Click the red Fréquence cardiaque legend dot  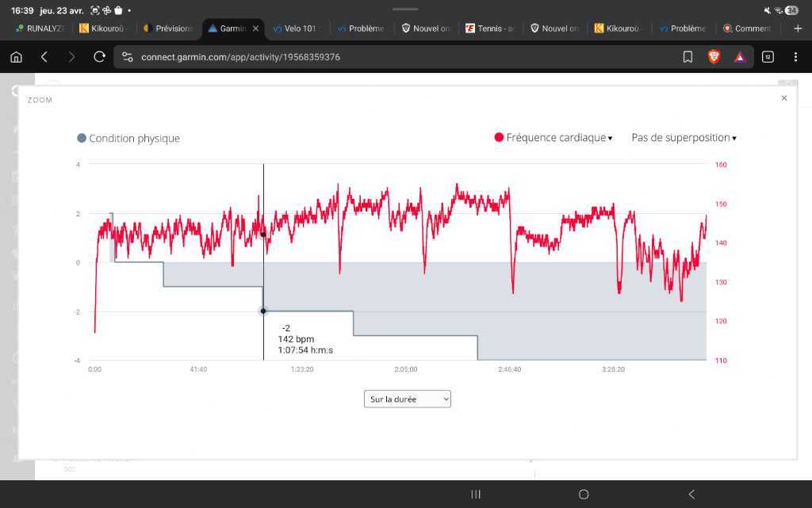499,138
